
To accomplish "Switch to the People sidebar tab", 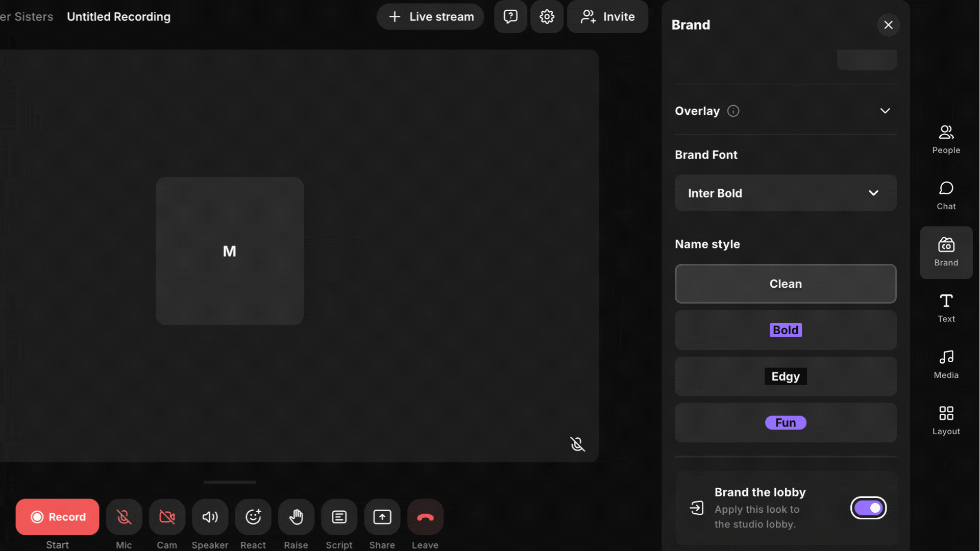I will pyautogui.click(x=946, y=139).
